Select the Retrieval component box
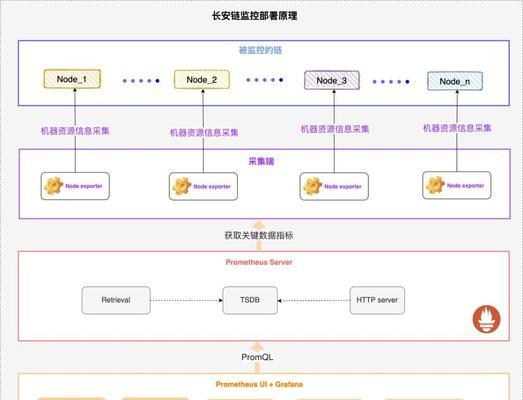 pyautogui.click(x=116, y=300)
